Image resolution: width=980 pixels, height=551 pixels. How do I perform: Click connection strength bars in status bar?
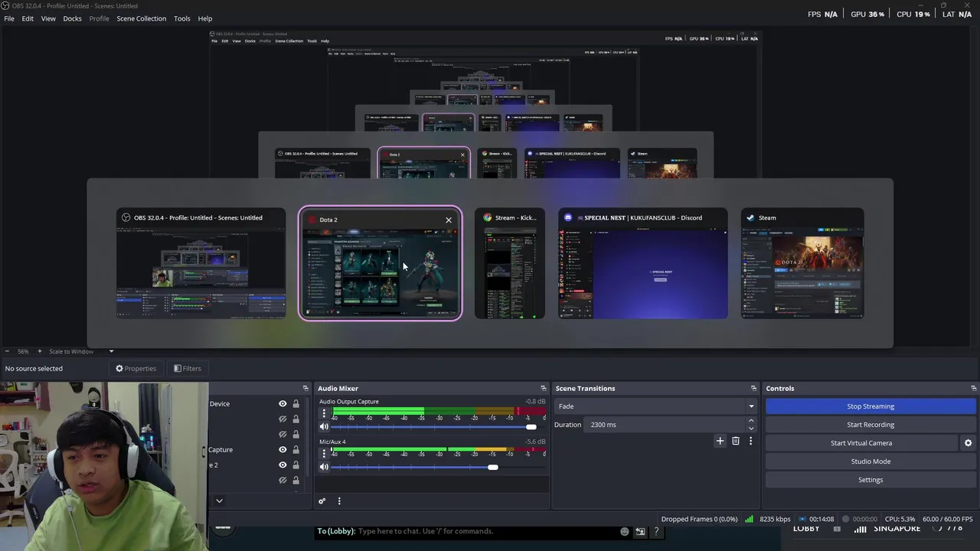[749, 519]
